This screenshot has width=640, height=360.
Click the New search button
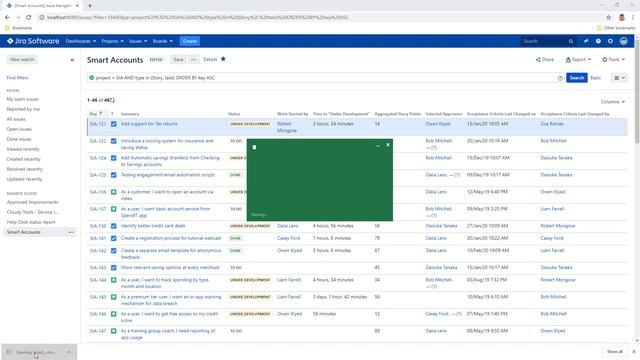tap(22, 60)
